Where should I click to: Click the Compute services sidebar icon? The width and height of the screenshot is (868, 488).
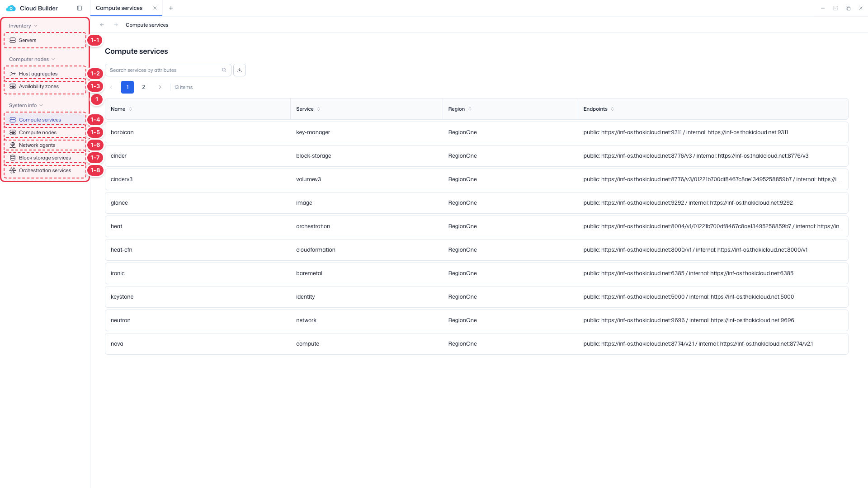[x=13, y=120]
